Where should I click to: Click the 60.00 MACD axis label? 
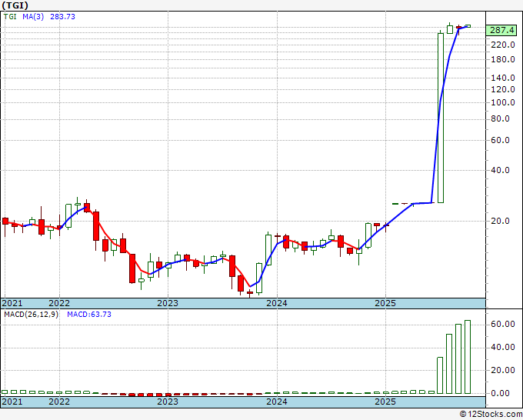click(x=503, y=325)
